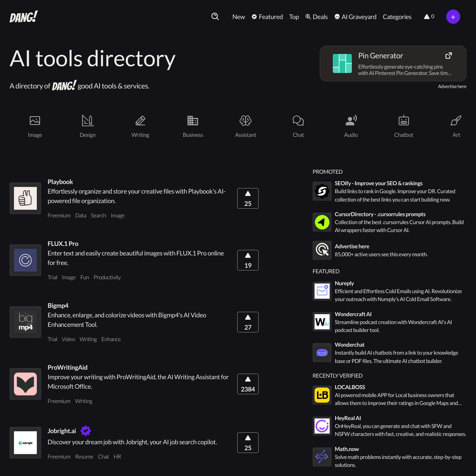This screenshot has height=476, width=476.
Task: Click the Art paintbrush category icon
Action: pos(456,121)
